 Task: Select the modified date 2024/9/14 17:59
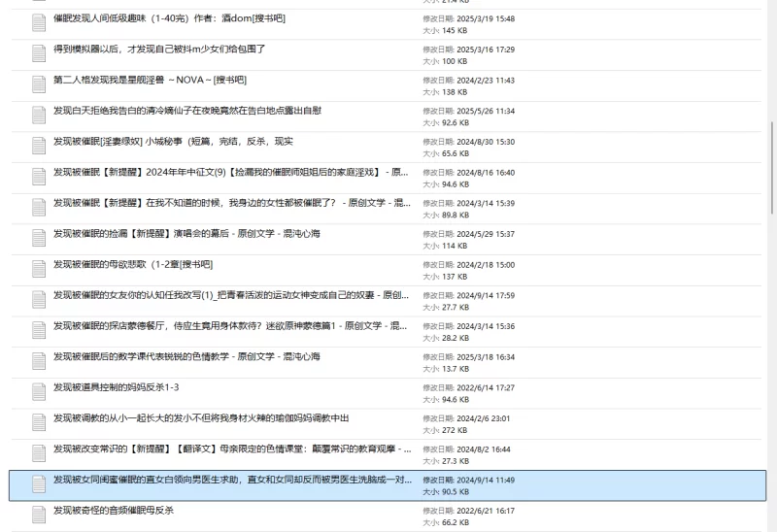[x=469, y=295]
